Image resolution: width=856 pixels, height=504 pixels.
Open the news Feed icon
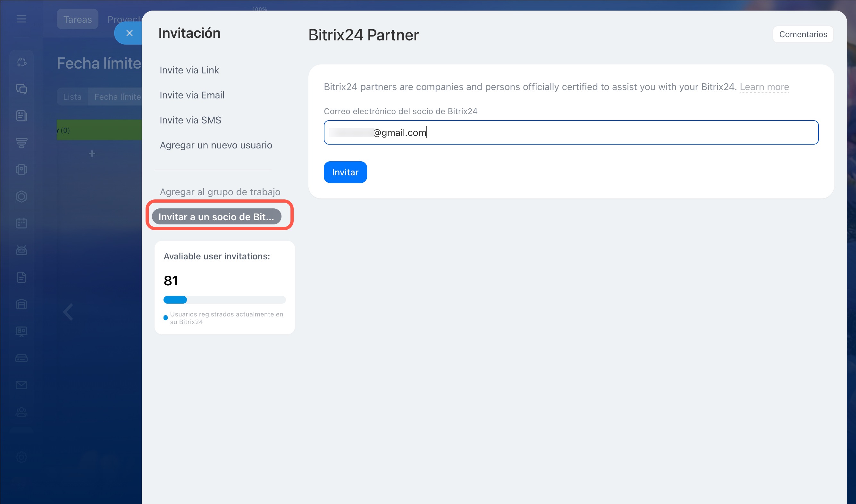(21, 116)
